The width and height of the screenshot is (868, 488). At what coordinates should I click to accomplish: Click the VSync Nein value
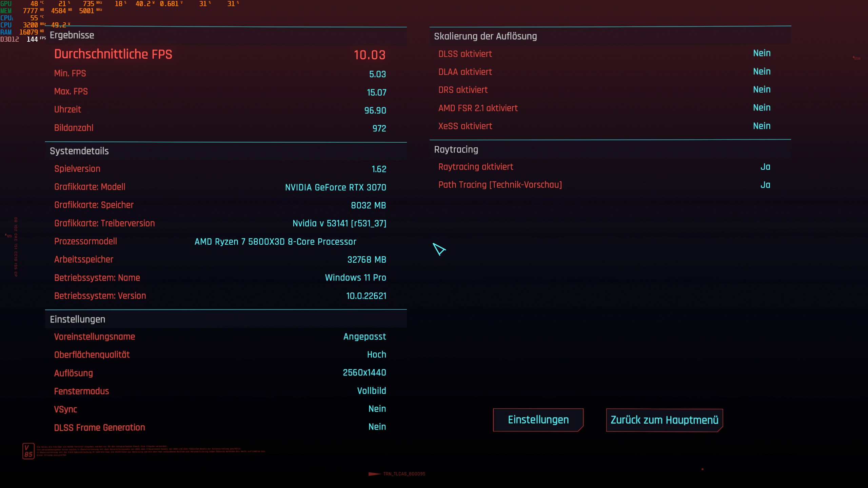377,409
